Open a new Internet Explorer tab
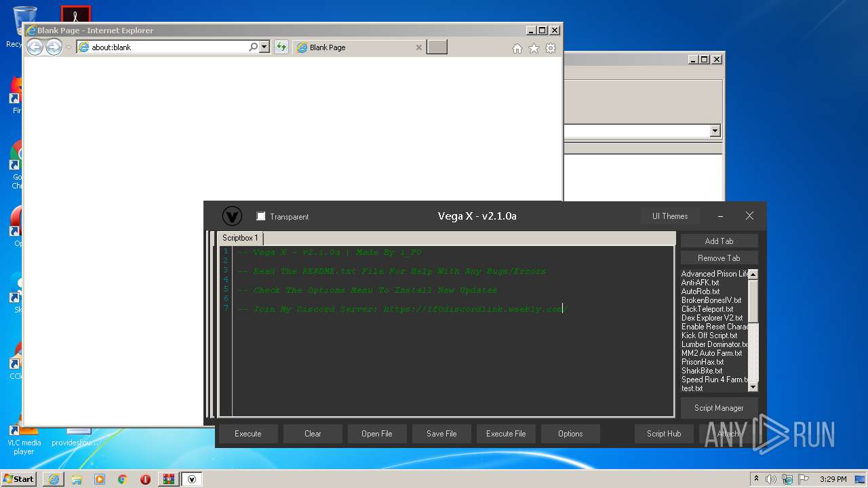Viewport: 868px width, 488px height. click(437, 47)
